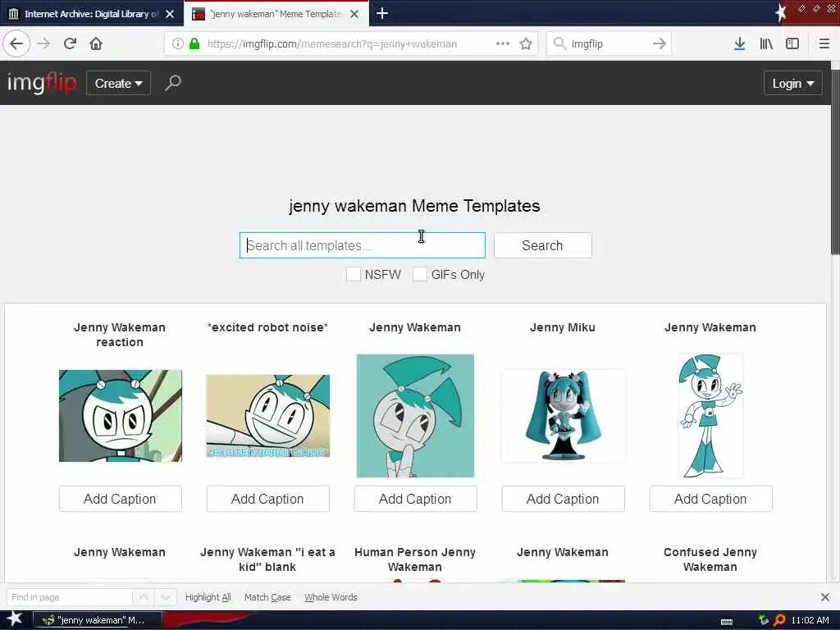Tick the GIFs Only checkbox
The height and width of the screenshot is (630, 840).
[x=420, y=274]
